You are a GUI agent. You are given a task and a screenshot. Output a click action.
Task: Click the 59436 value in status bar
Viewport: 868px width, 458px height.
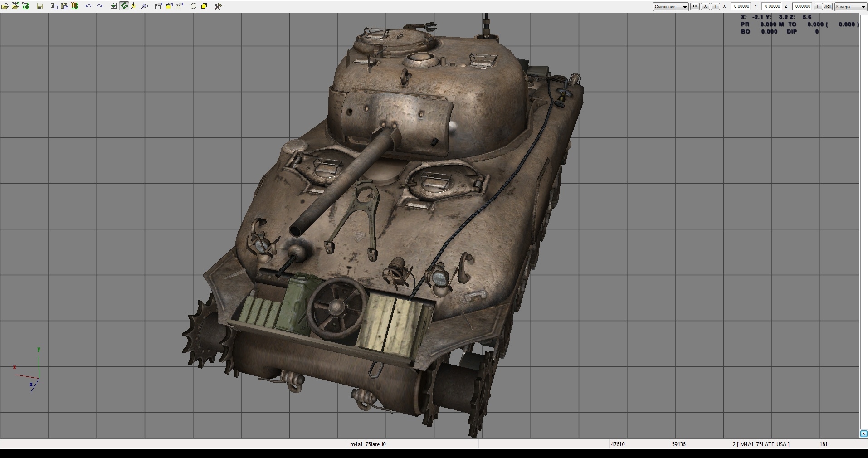coord(678,444)
